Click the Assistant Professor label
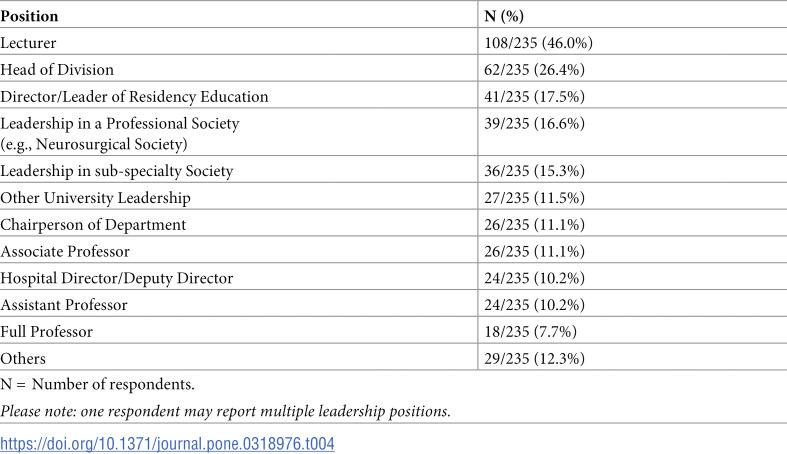Viewport: 787px width, 454px height. point(64,305)
